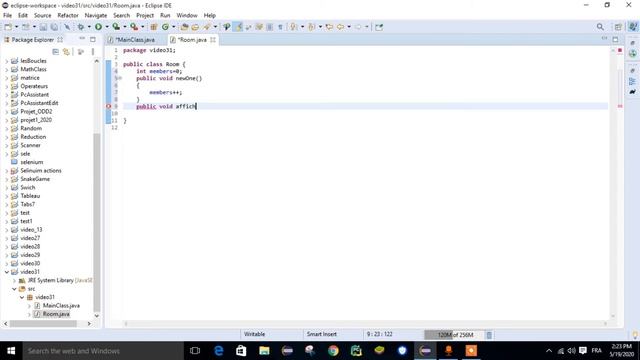Toggle Show Whitespace Characters icon

pos(280,27)
